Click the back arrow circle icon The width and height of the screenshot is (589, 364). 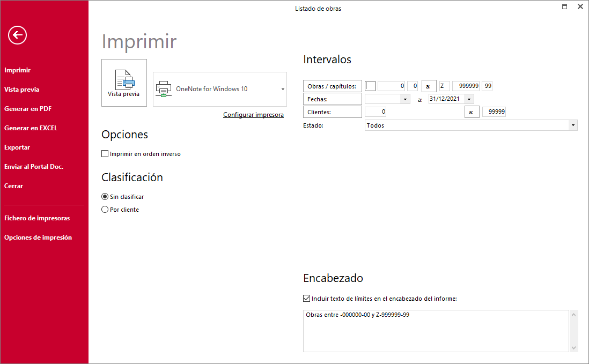pos(17,35)
